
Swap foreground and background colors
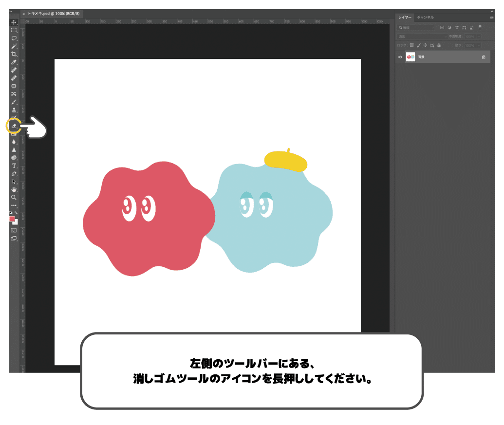(x=16, y=213)
